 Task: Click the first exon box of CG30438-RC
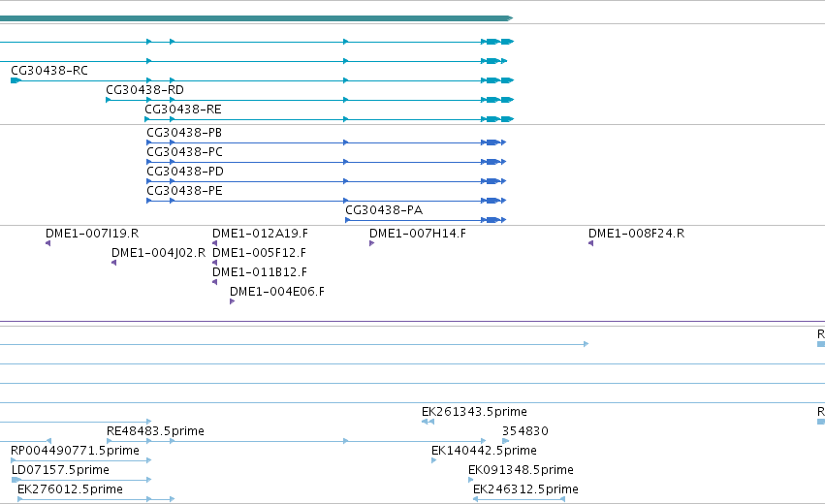16,80
